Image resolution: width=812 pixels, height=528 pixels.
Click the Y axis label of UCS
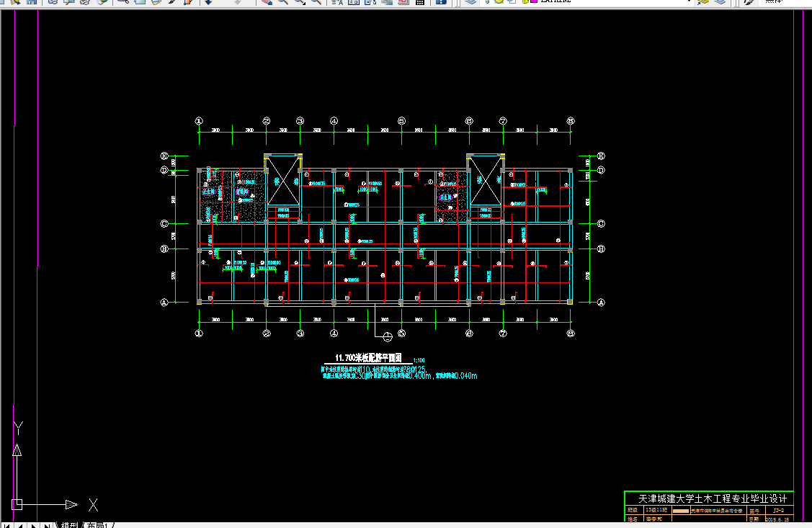(18, 428)
